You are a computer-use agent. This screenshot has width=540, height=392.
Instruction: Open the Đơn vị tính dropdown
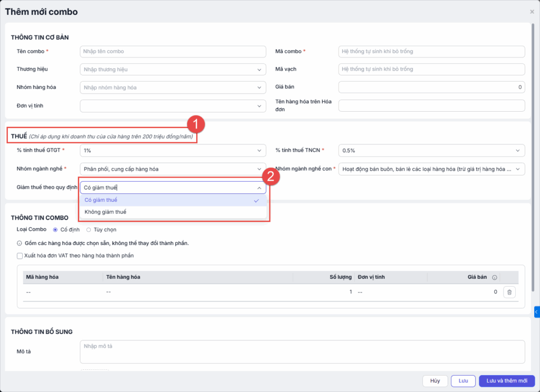[x=173, y=106]
